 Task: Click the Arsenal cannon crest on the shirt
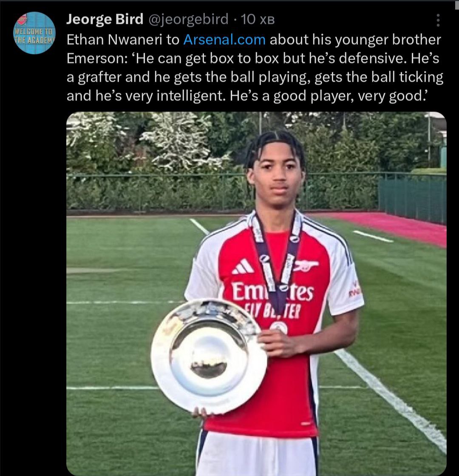click(306, 265)
